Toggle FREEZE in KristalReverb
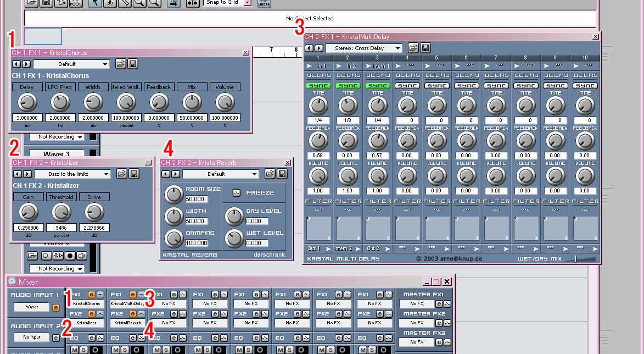The width and height of the screenshot is (644, 354). click(x=236, y=192)
